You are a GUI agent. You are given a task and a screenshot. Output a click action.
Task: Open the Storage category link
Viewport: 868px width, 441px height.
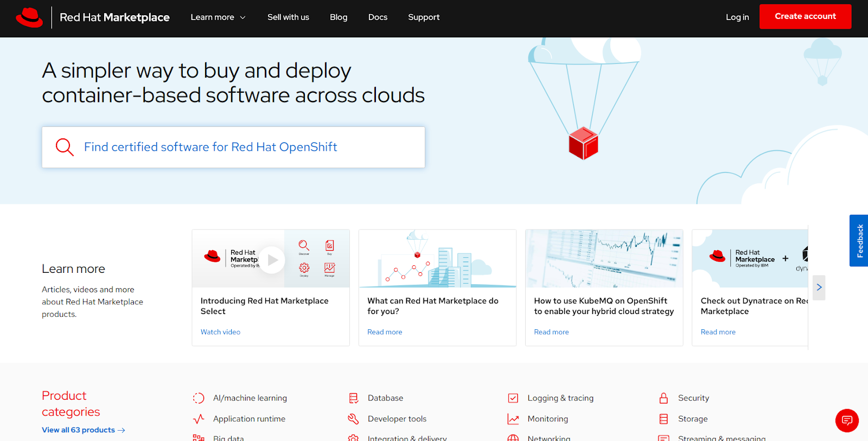pyautogui.click(x=693, y=419)
